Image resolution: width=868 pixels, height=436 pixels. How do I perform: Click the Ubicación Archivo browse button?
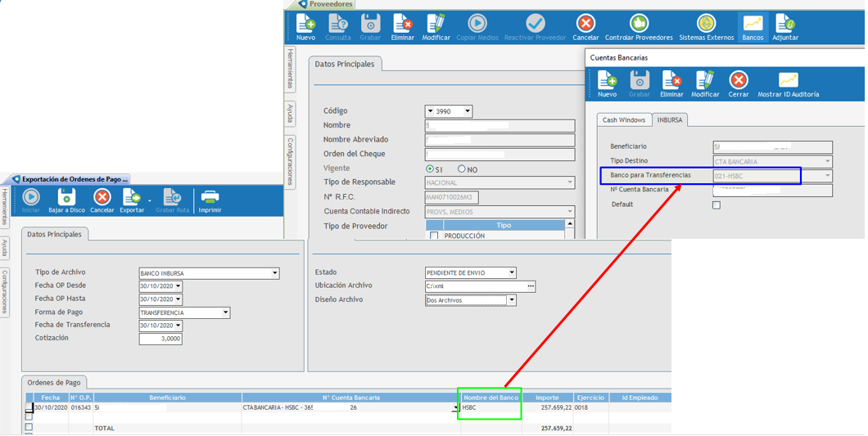pos(531,287)
